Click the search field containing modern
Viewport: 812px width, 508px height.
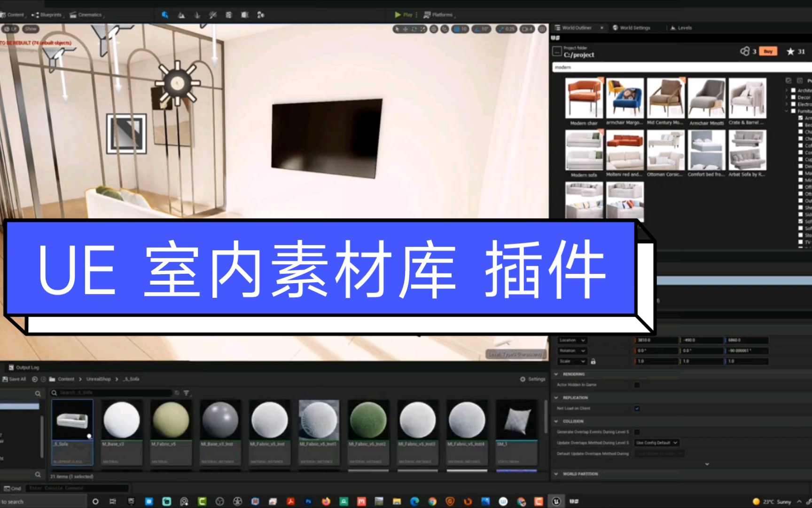681,67
